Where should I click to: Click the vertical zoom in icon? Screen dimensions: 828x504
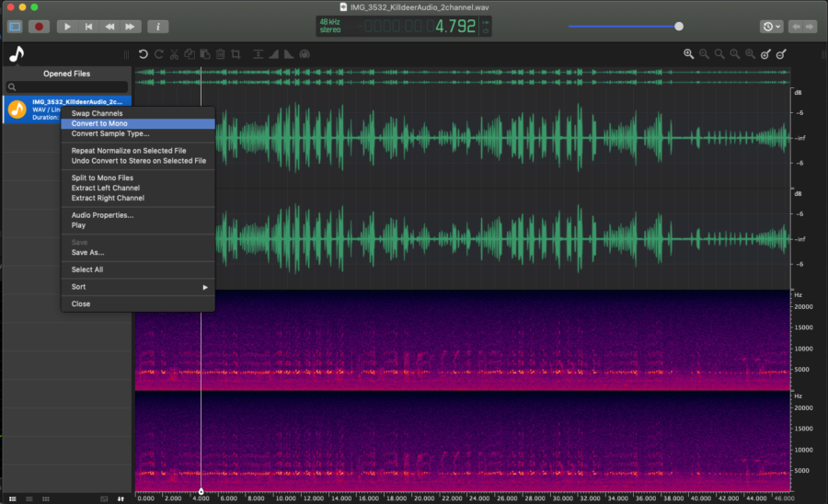click(765, 54)
